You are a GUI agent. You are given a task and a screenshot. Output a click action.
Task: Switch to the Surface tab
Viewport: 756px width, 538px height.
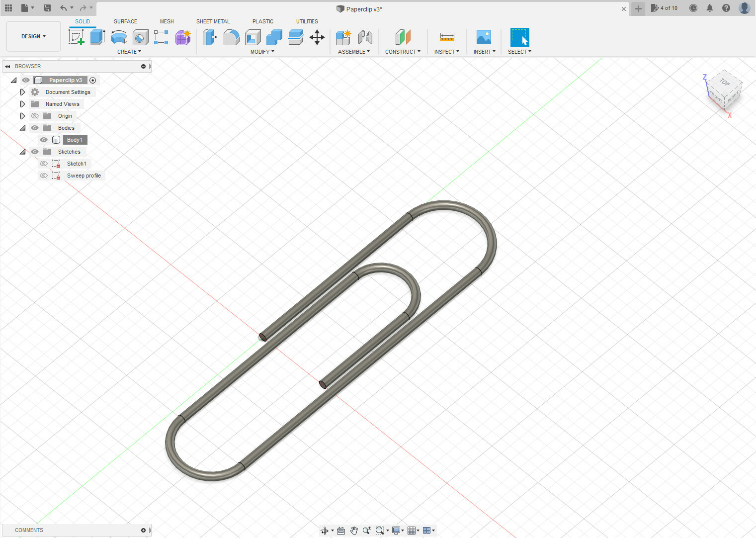pyautogui.click(x=125, y=21)
